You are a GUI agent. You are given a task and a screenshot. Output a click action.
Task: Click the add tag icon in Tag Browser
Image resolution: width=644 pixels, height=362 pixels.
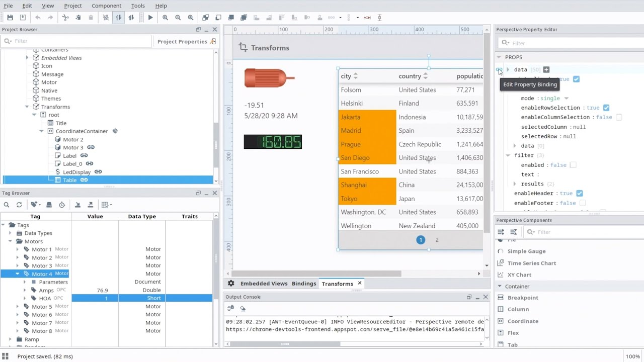(34, 205)
